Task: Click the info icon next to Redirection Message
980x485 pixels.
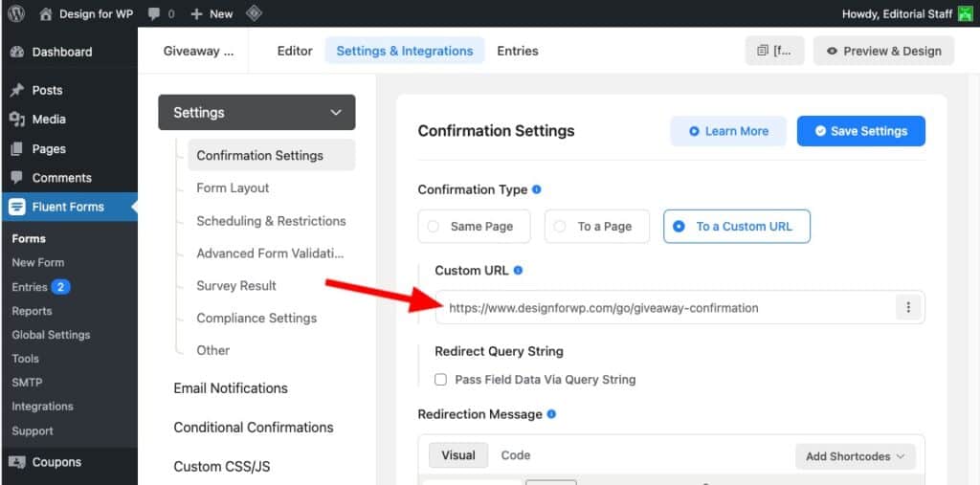Action: (x=551, y=414)
